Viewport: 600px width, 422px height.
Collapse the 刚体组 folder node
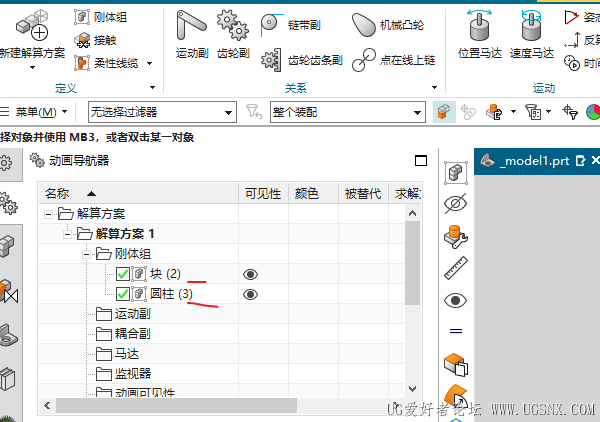[86, 254]
